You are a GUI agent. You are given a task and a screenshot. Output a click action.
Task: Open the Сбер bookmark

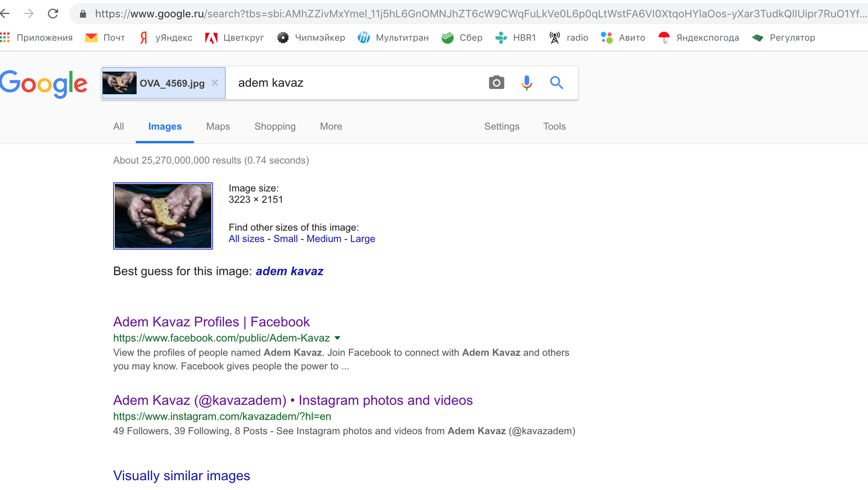[462, 37]
